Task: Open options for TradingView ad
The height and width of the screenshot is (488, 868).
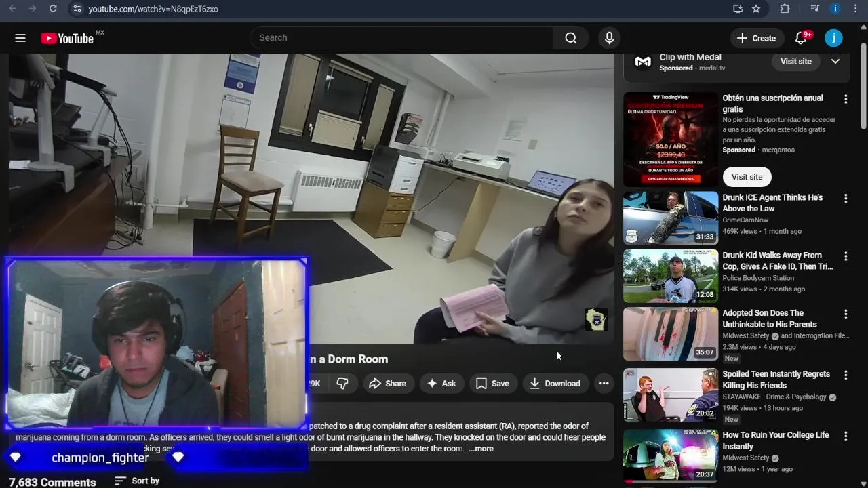Action: click(x=845, y=100)
